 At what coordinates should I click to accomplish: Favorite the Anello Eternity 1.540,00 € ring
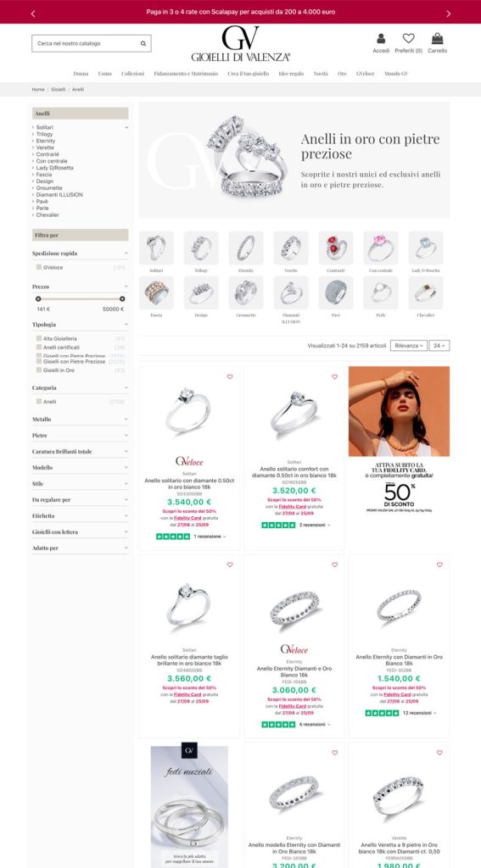click(x=439, y=565)
